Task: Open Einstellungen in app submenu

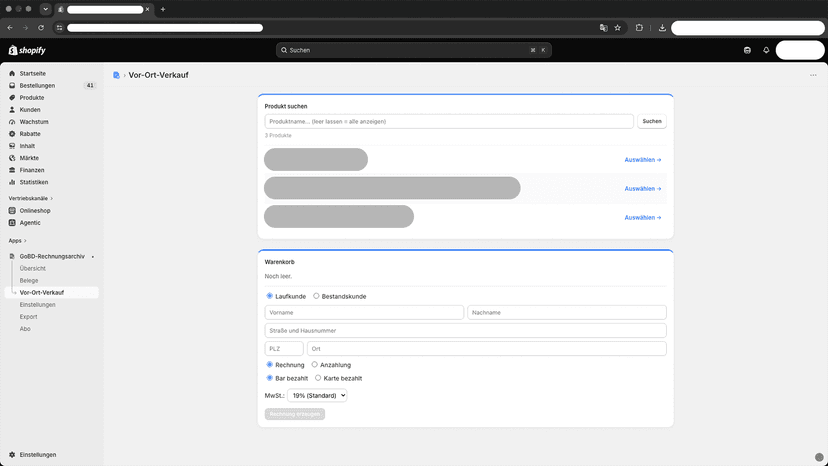Action: tap(37, 305)
